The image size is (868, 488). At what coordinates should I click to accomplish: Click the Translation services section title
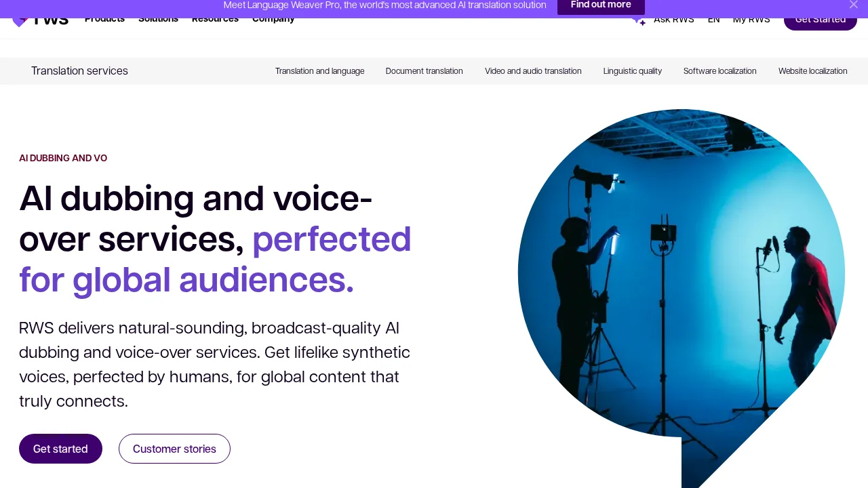[79, 71]
